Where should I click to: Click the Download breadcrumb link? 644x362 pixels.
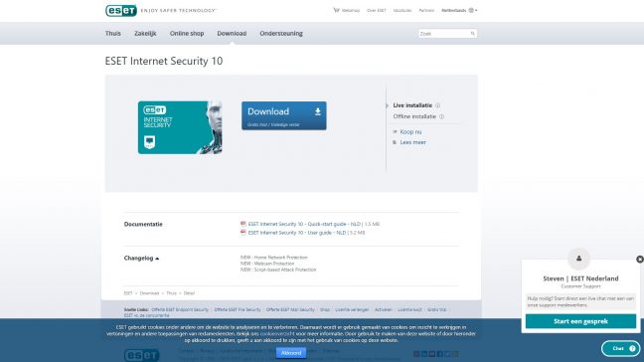[x=149, y=293]
